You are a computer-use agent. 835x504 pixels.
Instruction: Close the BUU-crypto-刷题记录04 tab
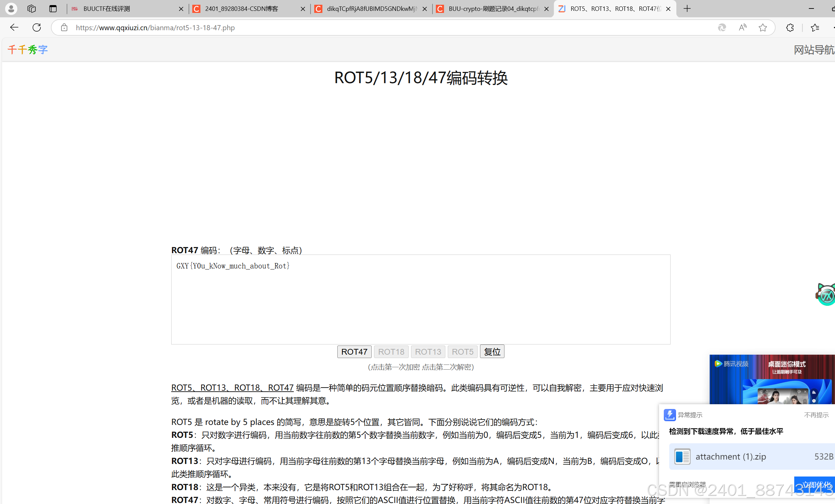546,9
